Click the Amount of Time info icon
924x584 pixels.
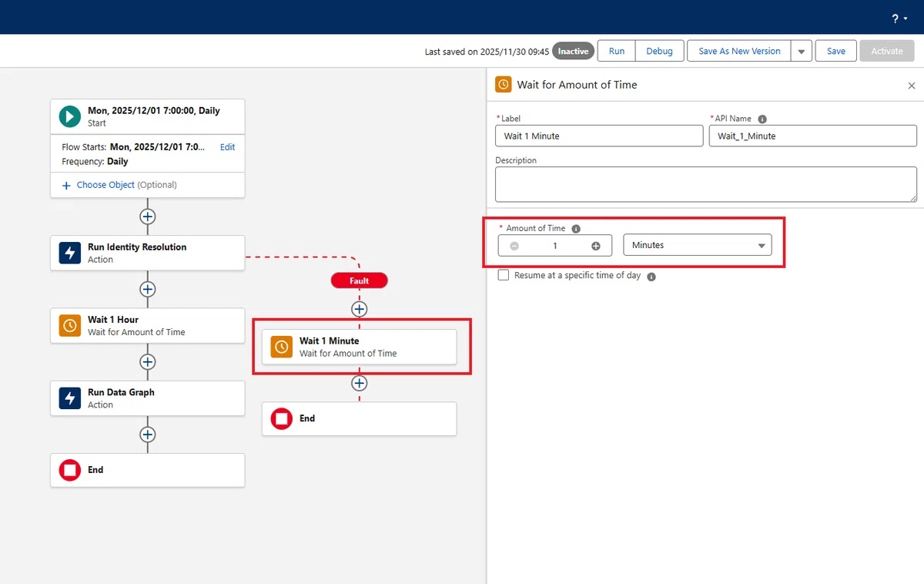576,229
